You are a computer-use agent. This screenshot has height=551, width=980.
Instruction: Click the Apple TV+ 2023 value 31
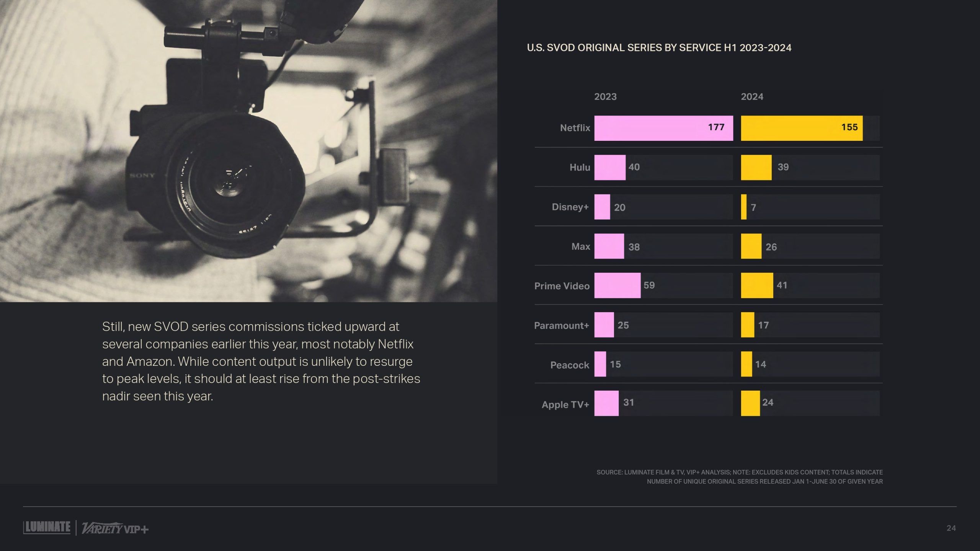629,403
